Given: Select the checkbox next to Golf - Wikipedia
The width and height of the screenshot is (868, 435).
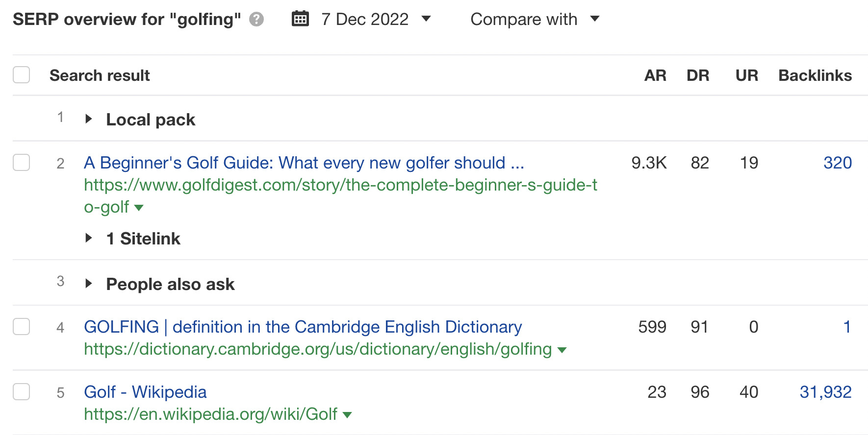Looking at the screenshot, I should coord(22,392).
